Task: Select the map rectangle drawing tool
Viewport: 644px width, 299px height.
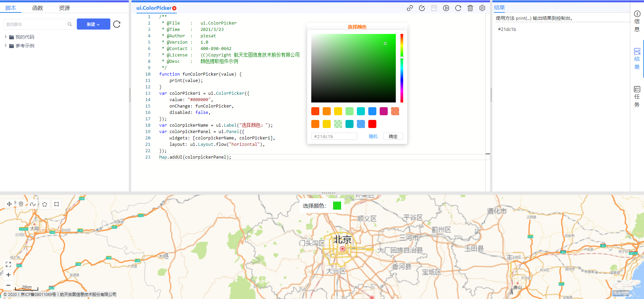Action: 56,204
